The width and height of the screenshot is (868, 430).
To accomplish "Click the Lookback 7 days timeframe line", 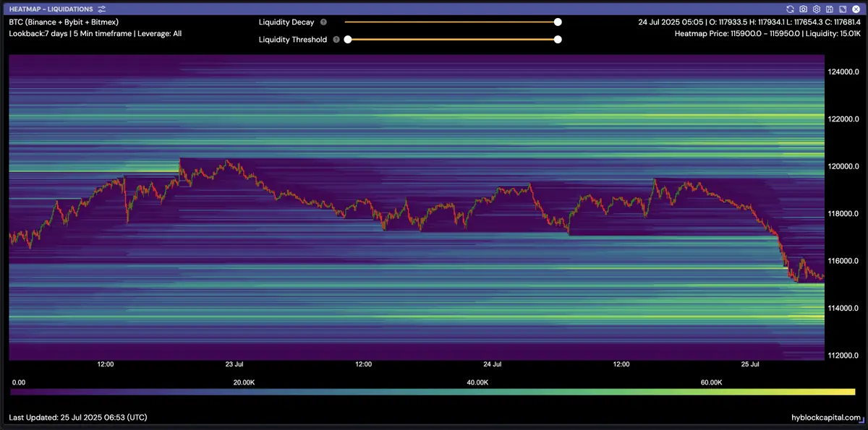I will (x=95, y=33).
